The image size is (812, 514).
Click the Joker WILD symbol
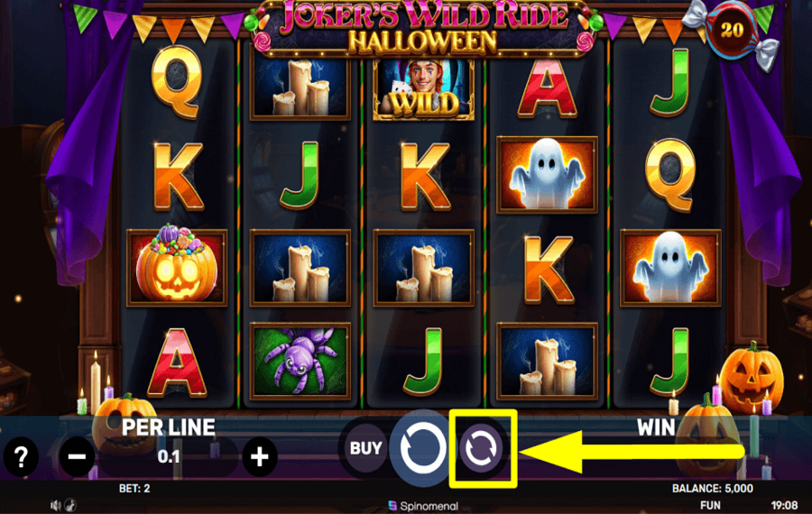pos(424,89)
